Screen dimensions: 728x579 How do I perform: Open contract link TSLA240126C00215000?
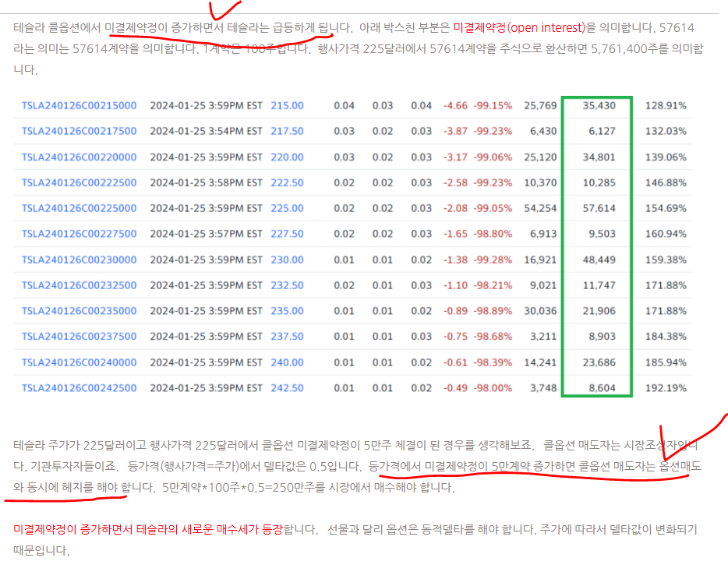coord(80,106)
